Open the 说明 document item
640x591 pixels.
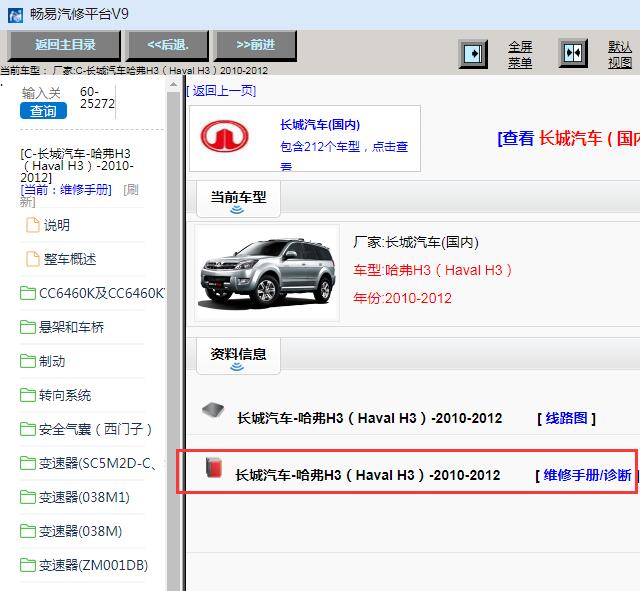coord(57,225)
